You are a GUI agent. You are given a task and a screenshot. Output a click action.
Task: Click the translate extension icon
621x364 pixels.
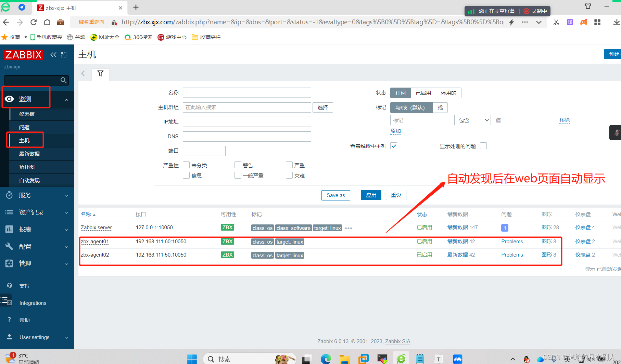pos(570,22)
